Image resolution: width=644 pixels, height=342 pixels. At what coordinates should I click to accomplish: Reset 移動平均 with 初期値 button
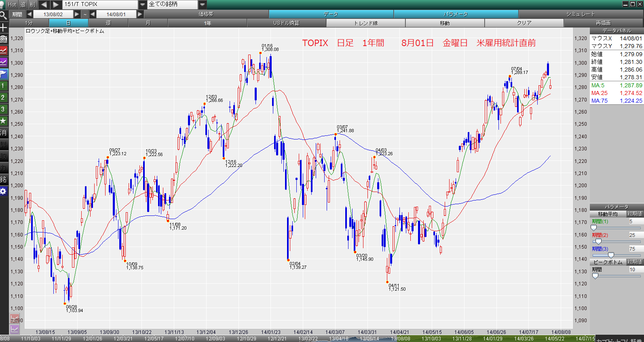pos(634,214)
